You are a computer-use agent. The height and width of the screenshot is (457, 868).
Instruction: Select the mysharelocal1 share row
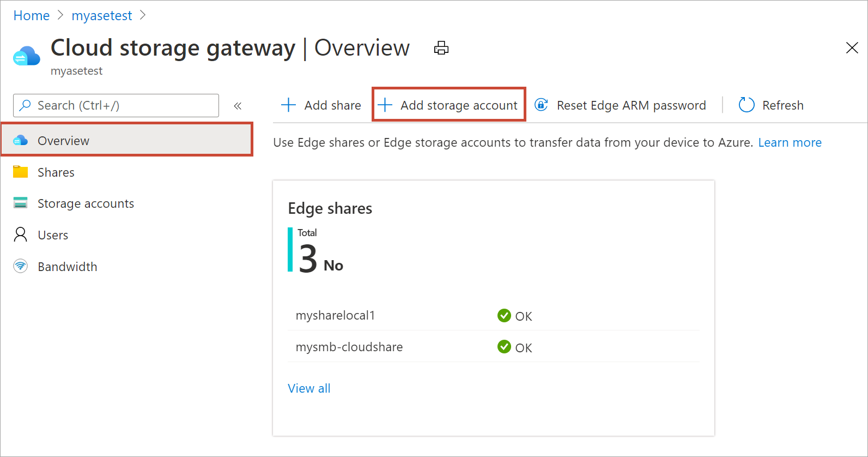point(335,316)
